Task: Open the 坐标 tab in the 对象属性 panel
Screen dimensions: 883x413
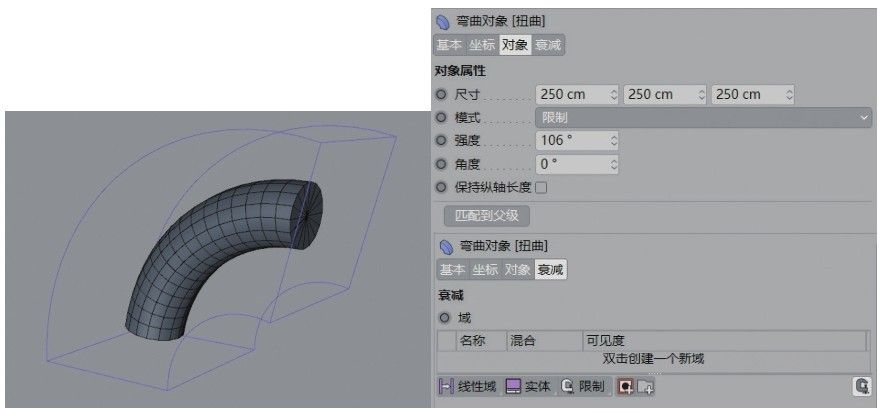Action: coord(482,45)
